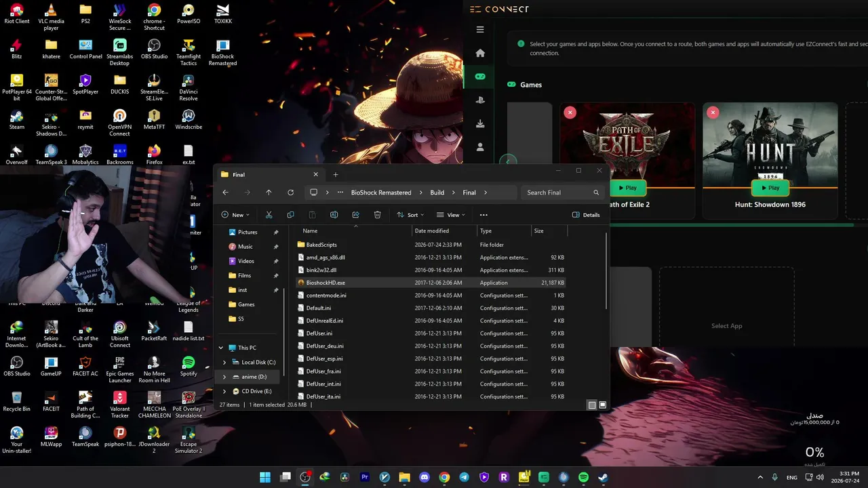
Task: Select the Final tab in Explorer
Action: pyautogui.click(x=269, y=175)
